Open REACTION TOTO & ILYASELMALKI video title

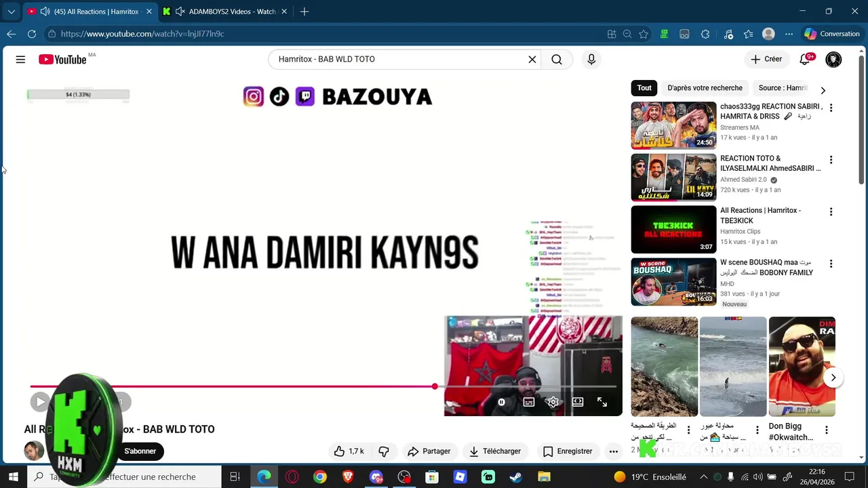(x=770, y=163)
